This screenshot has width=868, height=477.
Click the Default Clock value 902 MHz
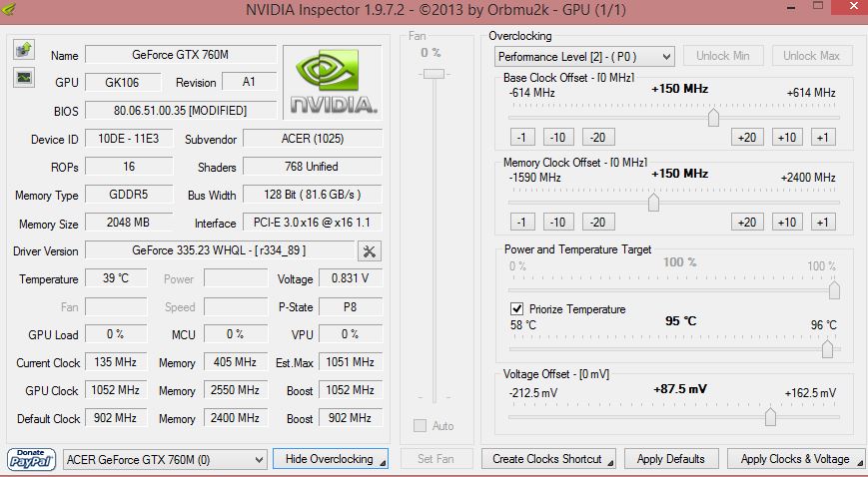[116, 418]
